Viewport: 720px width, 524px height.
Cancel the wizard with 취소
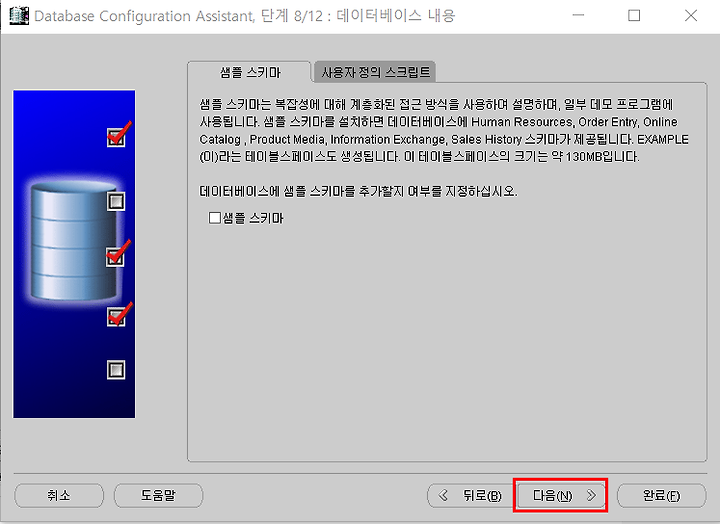click(59, 496)
